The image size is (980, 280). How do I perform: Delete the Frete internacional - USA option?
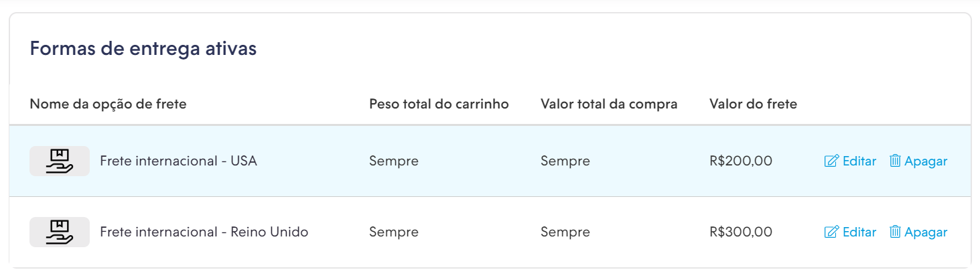[918, 161]
